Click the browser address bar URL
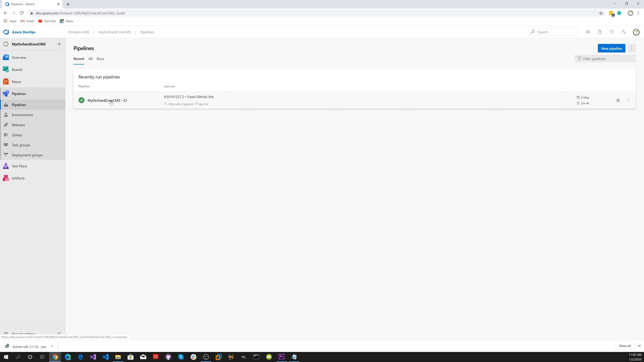 point(80,13)
